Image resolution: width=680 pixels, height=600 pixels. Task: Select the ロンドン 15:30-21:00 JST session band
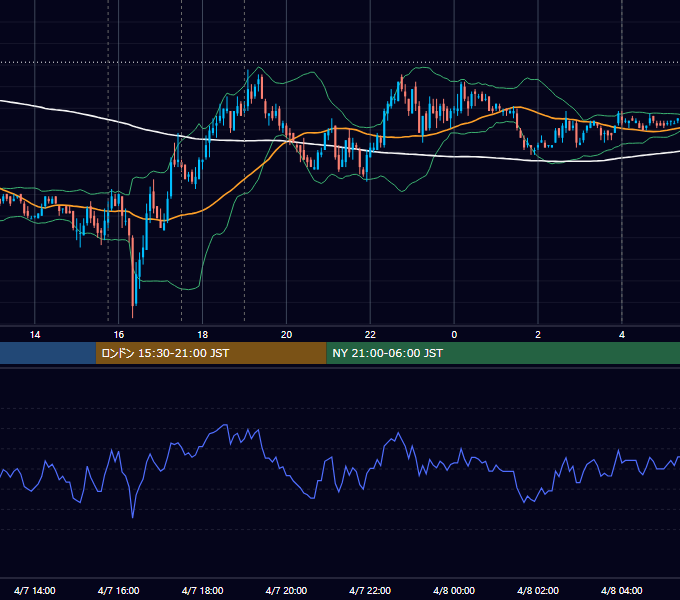pos(211,353)
